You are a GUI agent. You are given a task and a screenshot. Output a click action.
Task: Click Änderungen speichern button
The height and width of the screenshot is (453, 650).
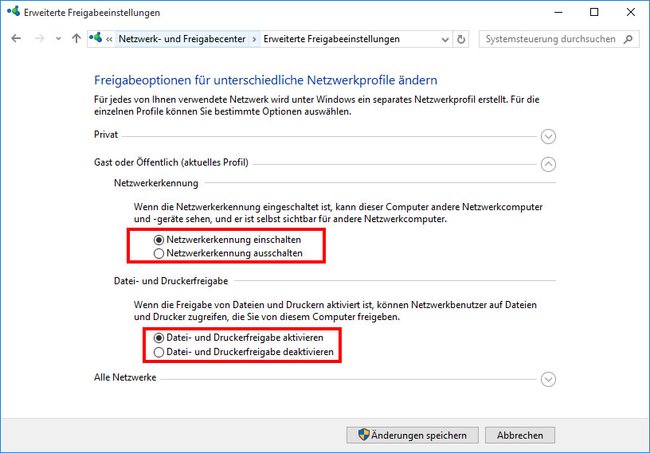[412, 435]
